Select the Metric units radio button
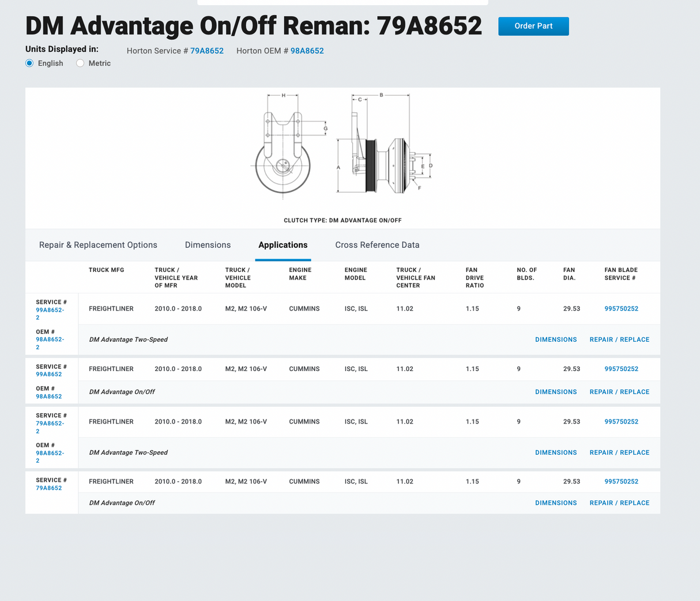This screenshot has width=700, height=601. (x=81, y=63)
